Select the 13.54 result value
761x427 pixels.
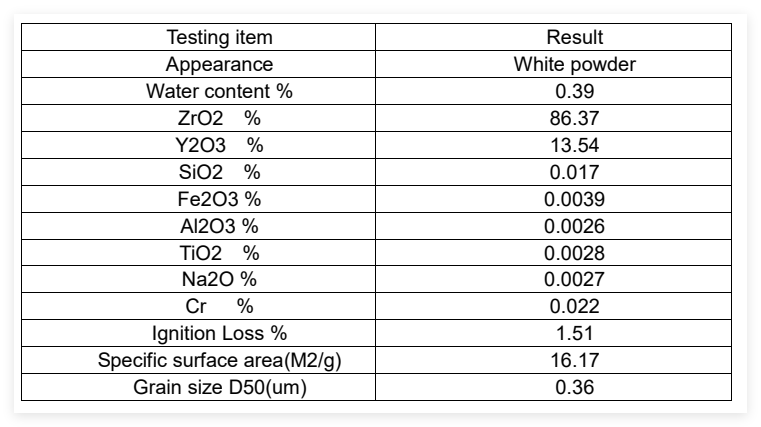tap(574, 145)
